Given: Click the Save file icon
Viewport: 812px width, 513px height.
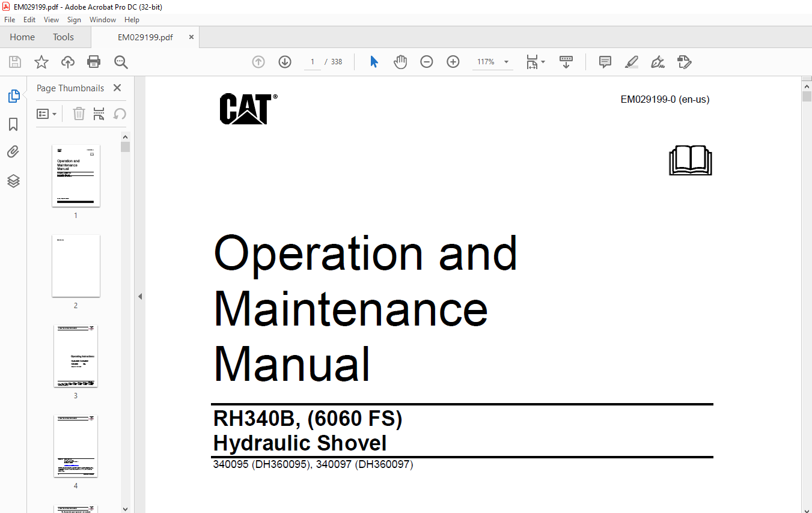Looking at the screenshot, I should 14,62.
